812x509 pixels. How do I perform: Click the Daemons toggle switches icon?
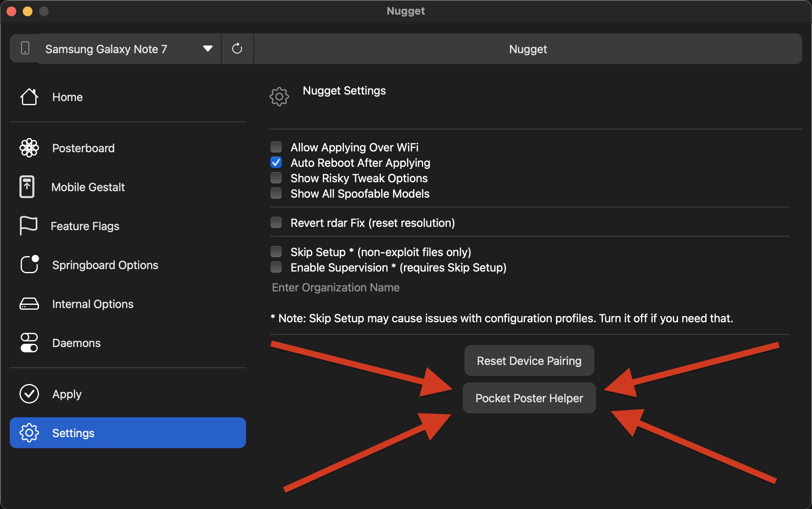point(29,343)
